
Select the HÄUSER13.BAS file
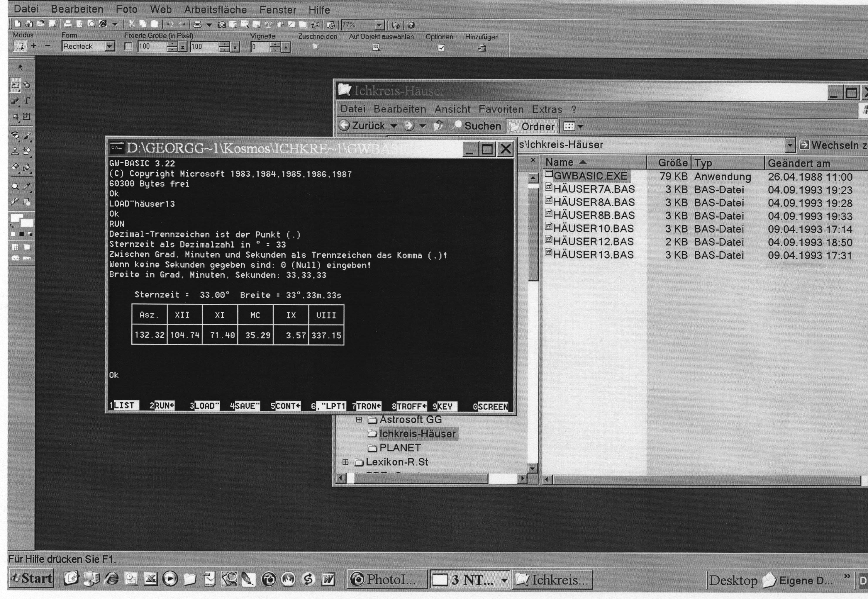[593, 255]
